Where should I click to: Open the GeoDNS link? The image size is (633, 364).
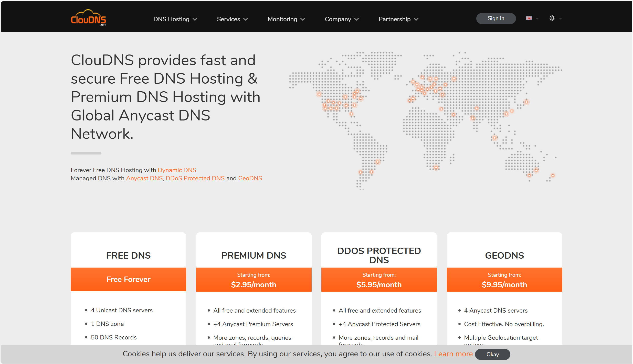[x=250, y=178]
